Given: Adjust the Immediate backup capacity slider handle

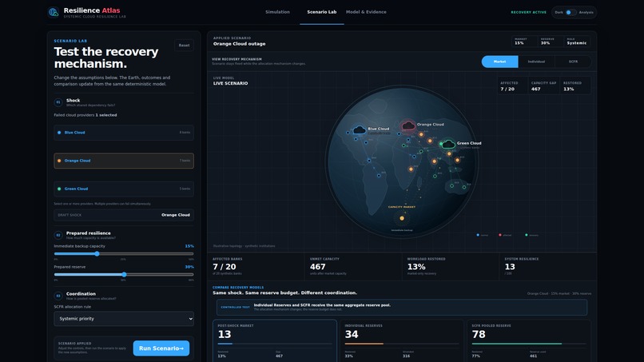Looking at the screenshot, I should click(x=97, y=253).
